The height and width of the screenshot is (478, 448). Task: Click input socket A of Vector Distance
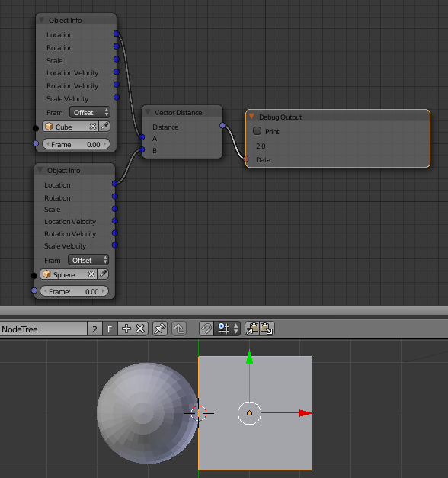coord(142,137)
